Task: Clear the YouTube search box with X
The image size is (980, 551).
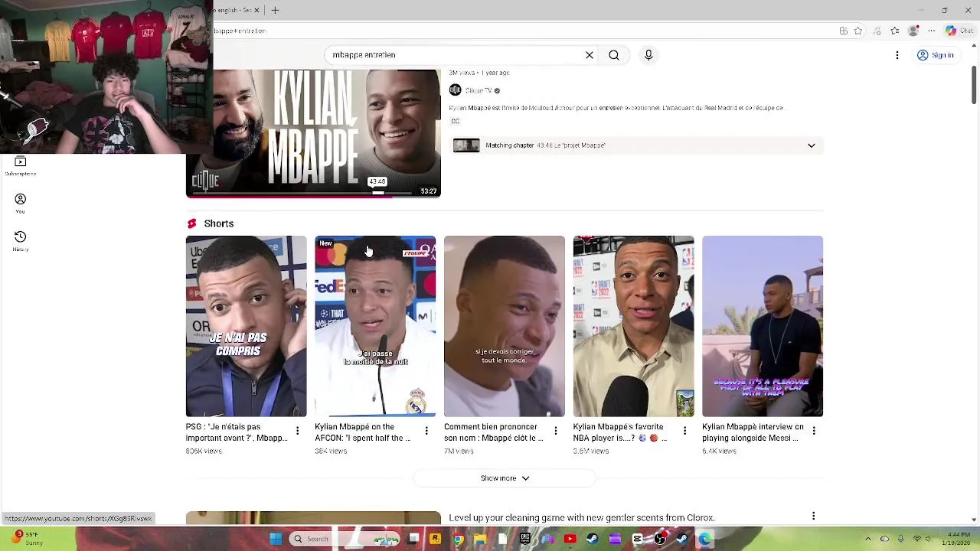Action: pos(590,55)
